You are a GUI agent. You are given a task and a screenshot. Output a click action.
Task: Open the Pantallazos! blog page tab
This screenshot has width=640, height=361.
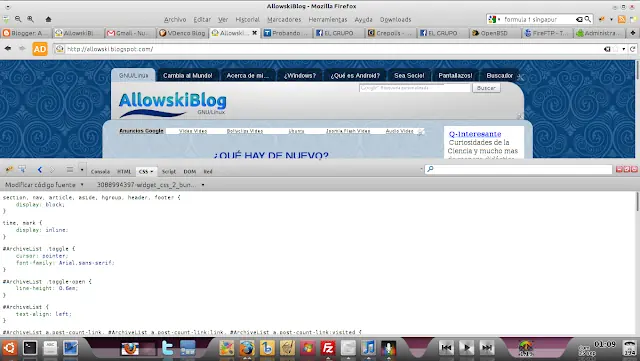click(455, 76)
